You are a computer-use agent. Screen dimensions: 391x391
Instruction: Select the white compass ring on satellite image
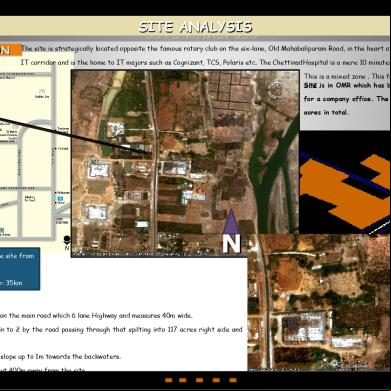275,90
